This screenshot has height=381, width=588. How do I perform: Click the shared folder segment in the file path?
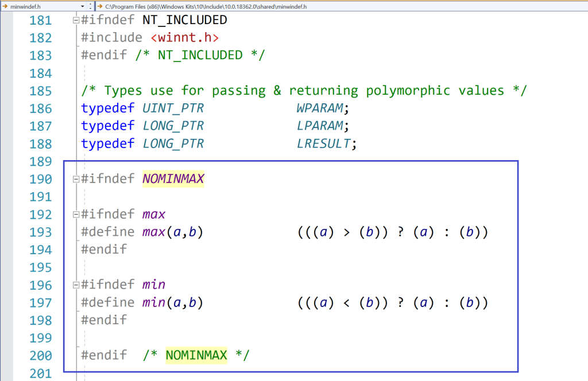265,6
